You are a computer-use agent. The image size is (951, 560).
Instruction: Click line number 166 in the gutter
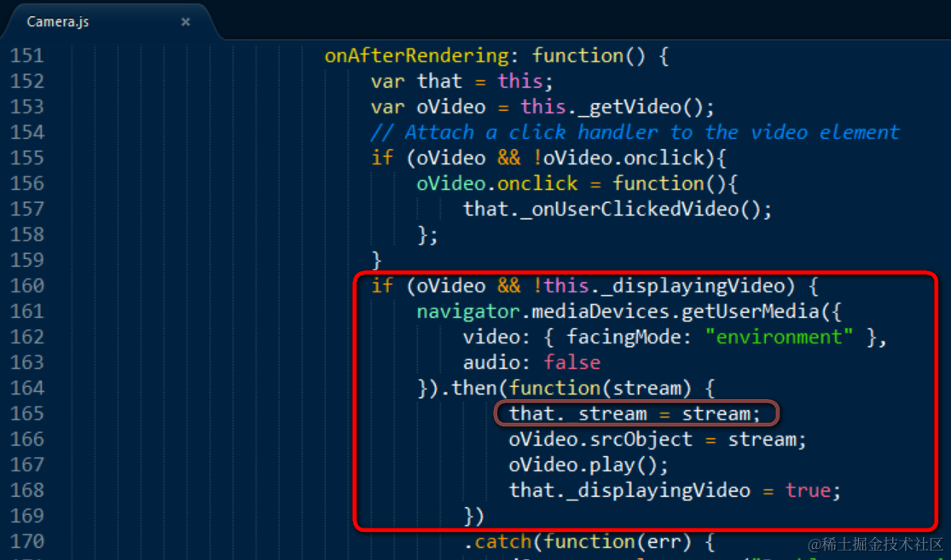point(27,439)
